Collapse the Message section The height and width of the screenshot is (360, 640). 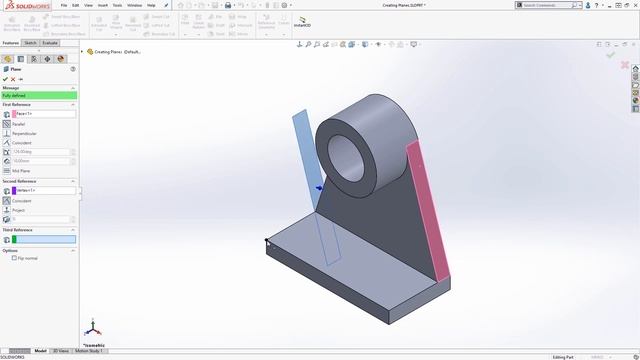(73, 88)
